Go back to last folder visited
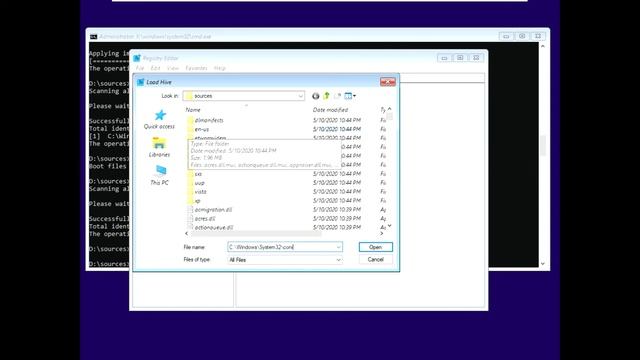 (316, 96)
